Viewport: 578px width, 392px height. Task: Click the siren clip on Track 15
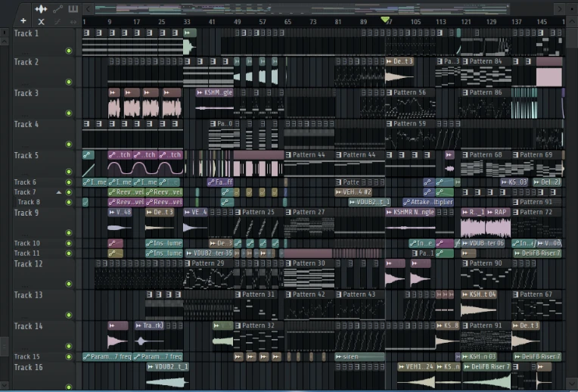click(360, 356)
